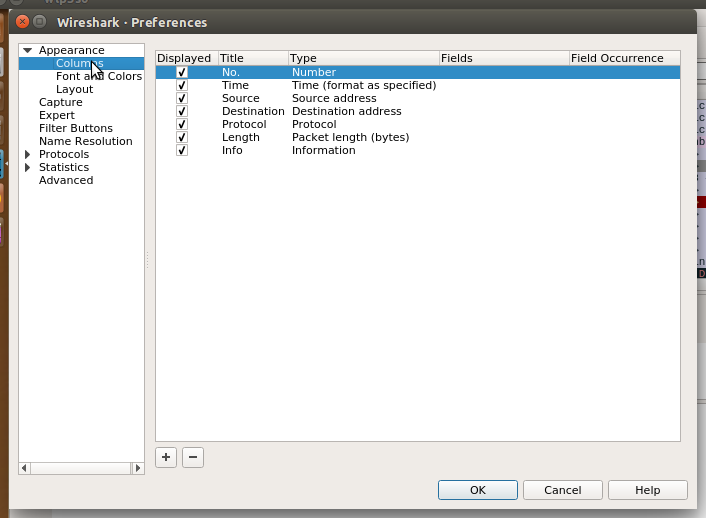Viewport: 706px width, 518px height.
Task: Open Font and Colors preferences
Action: pos(99,76)
